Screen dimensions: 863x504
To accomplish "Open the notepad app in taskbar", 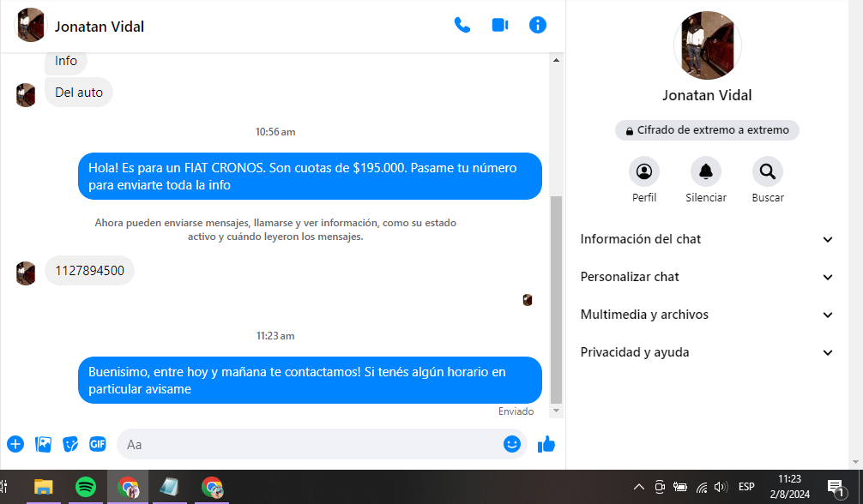I will (x=170, y=487).
